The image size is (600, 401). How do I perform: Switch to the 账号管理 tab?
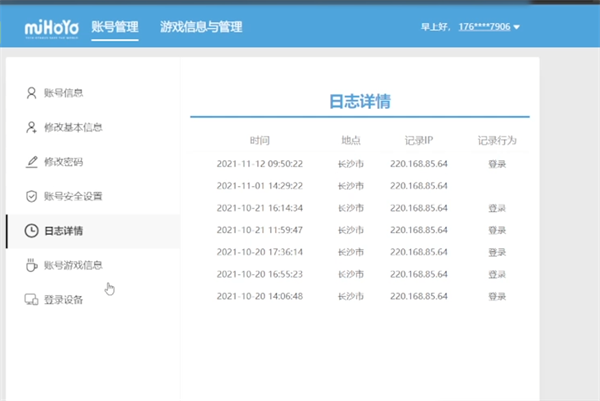(x=114, y=27)
